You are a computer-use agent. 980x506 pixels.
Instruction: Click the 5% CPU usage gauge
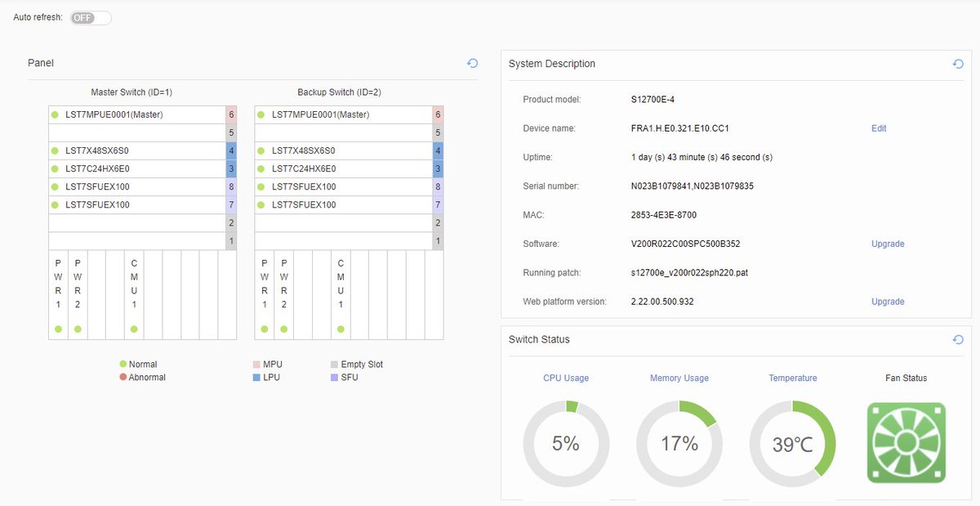coord(566,443)
